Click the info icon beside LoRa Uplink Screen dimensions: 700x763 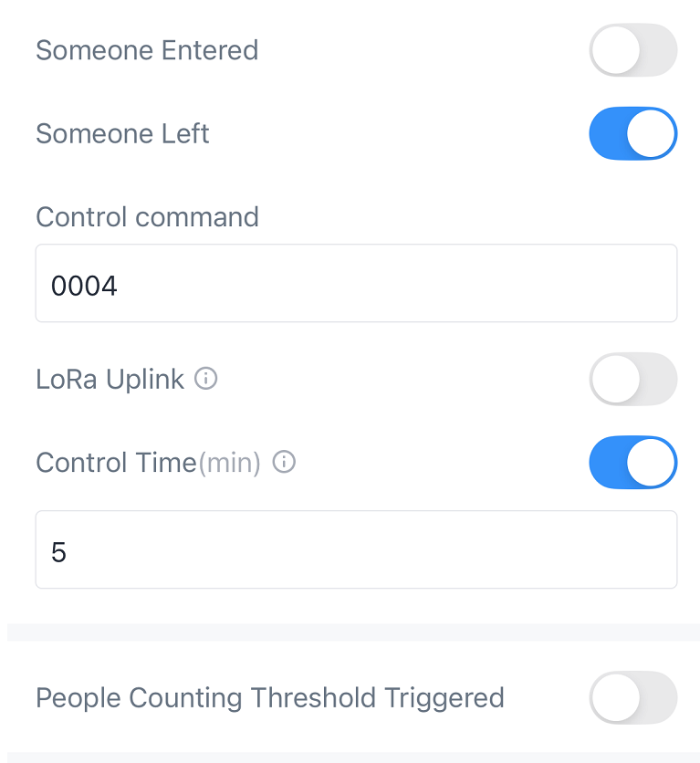(207, 379)
